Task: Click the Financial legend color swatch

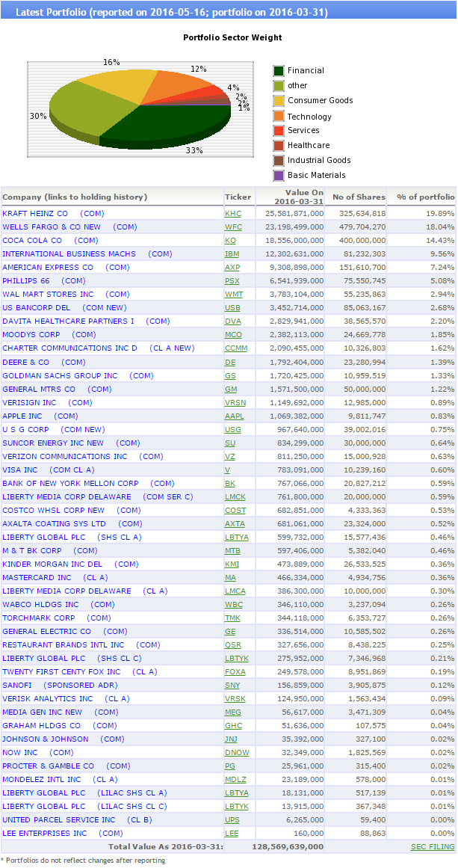Action: (x=278, y=71)
